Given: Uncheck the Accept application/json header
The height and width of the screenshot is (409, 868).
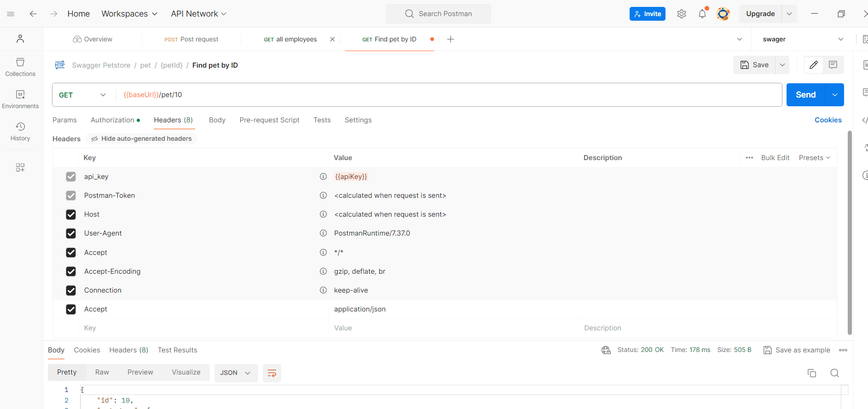Looking at the screenshot, I should 71,309.
